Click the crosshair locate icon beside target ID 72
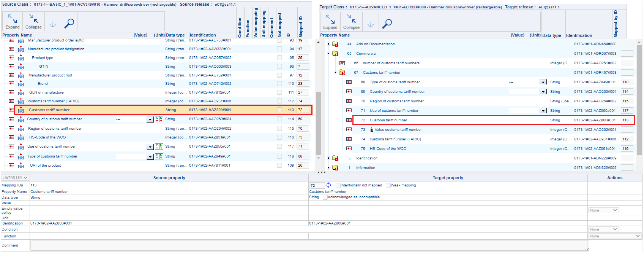Screen dimensions: 644x253 (329, 185)
